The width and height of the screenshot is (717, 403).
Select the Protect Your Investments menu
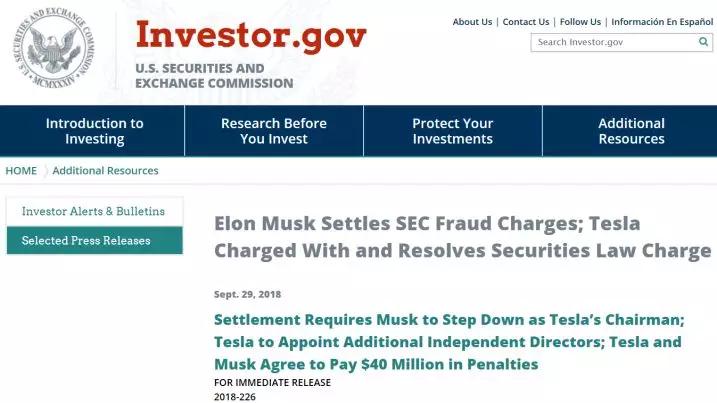tap(452, 131)
